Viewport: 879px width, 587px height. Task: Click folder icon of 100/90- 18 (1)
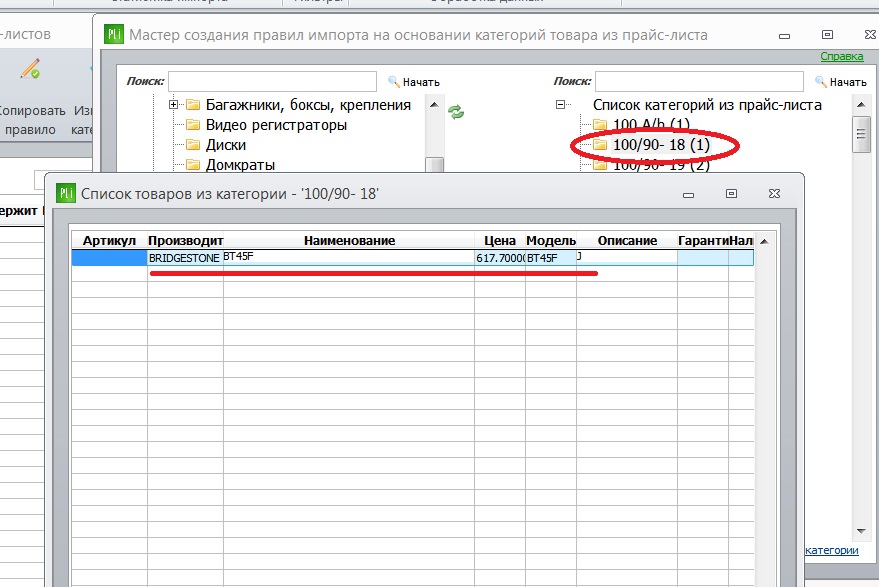coord(600,145)
